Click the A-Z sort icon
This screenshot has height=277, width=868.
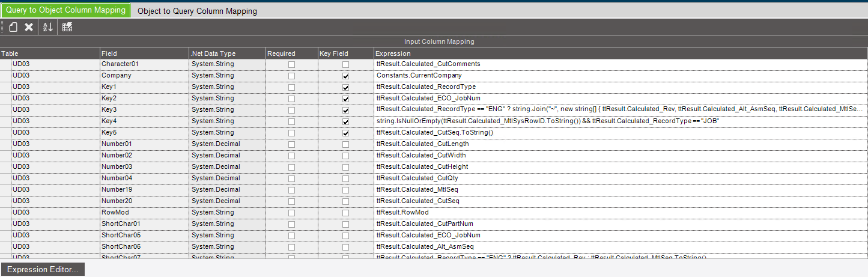(x=48, y=27)
